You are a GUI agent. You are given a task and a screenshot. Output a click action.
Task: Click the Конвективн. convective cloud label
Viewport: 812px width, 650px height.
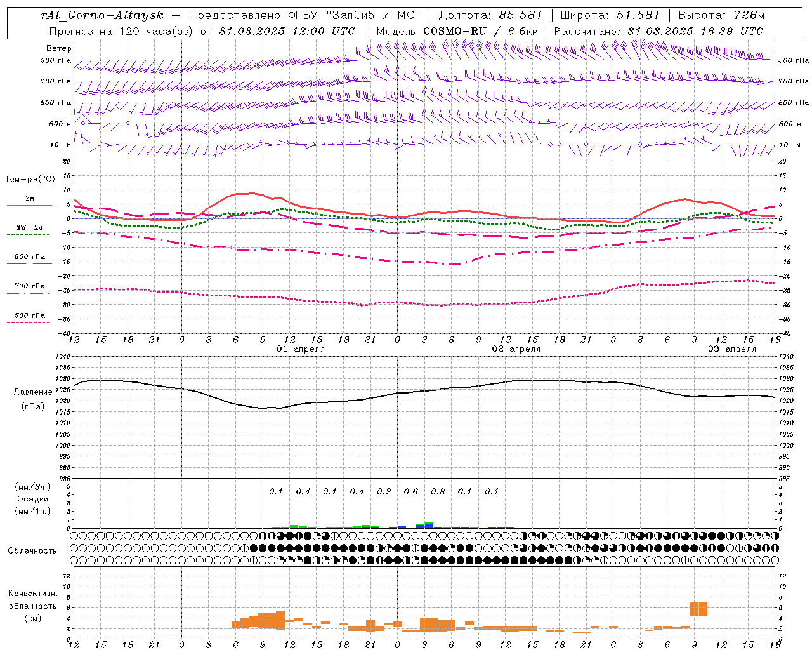tap(32, 594)
